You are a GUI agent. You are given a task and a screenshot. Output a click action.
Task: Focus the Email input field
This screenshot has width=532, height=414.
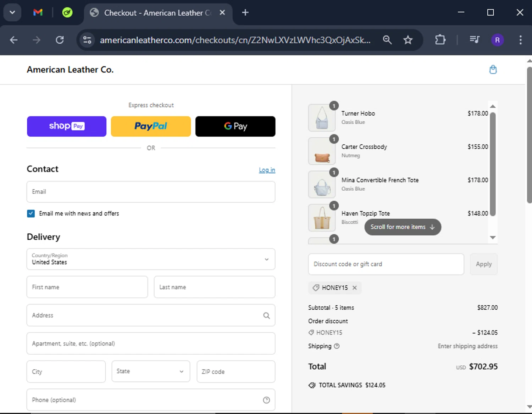(x=151, y=192)
